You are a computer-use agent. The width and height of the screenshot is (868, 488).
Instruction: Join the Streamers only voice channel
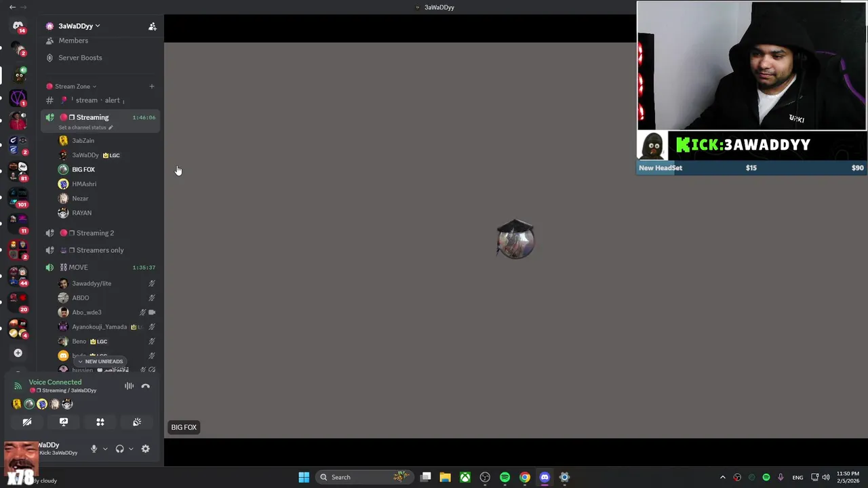tap(100, 250)
